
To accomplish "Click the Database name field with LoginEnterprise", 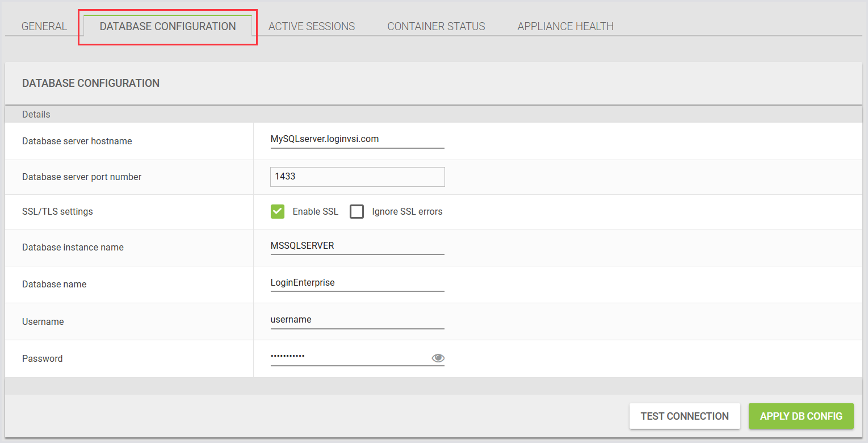I will (x=357, y=282).
